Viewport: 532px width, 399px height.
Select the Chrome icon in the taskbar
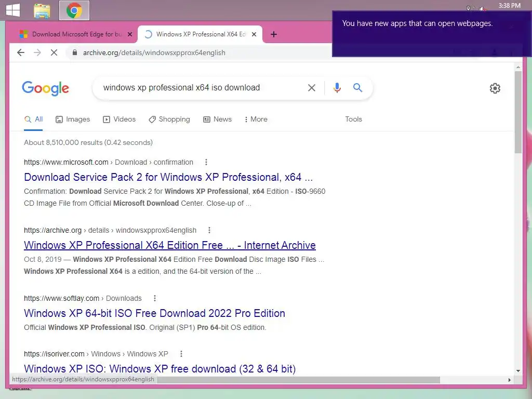74,10
